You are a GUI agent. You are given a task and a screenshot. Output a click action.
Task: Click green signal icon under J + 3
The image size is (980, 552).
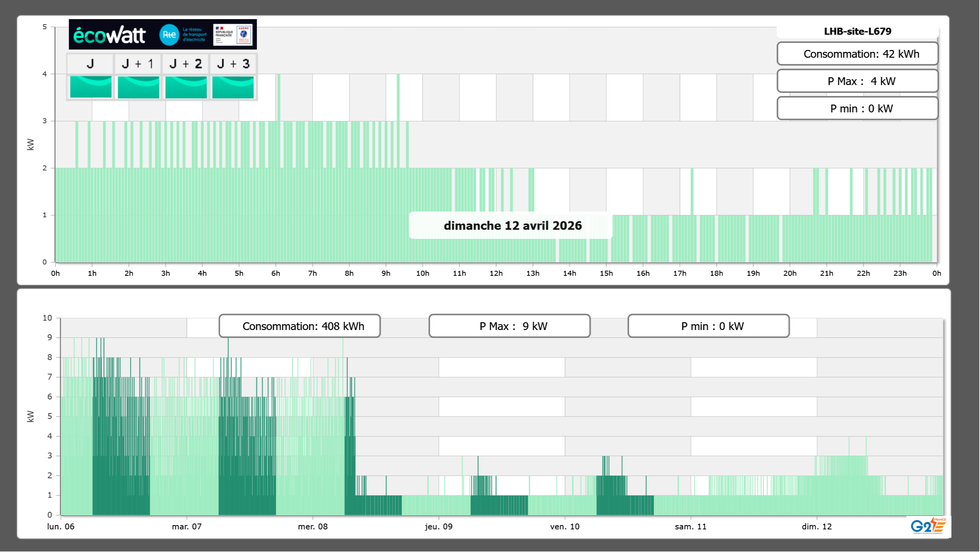[x=233, y=87]
